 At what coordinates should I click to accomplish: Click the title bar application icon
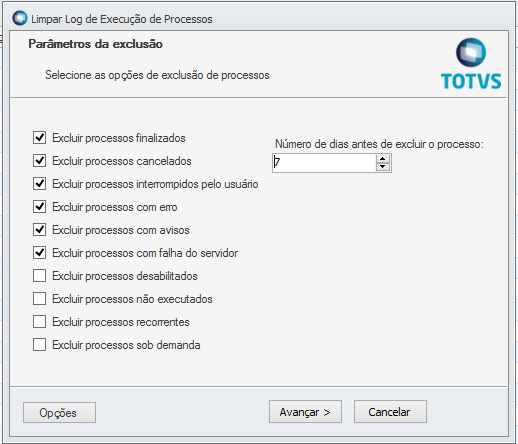20,18
